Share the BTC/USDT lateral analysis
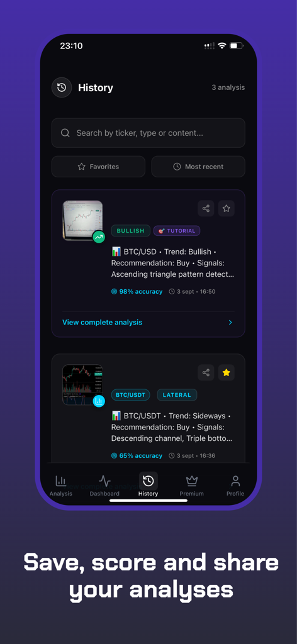 (x=206, y=372)
